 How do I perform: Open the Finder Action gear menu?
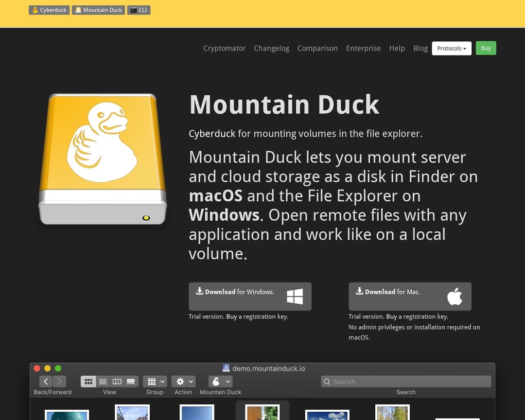(x=183, y=382)
